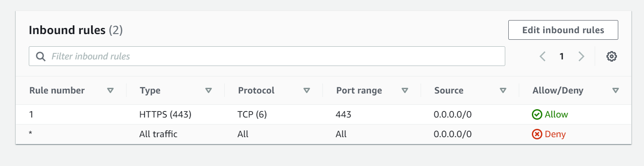Image resolution: width=644 pixels, height=166 pixels.
Task: Open the preferences gear icon
Action: [x=612, y=56]
